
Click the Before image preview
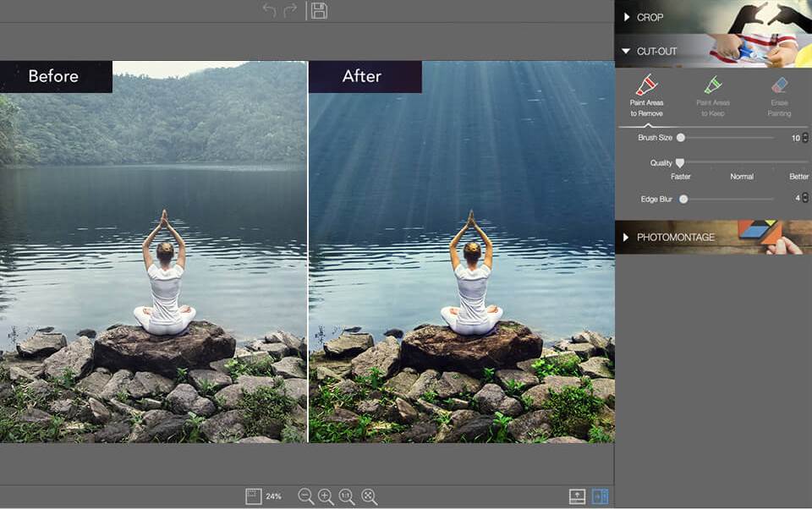(x=153, y=252)
